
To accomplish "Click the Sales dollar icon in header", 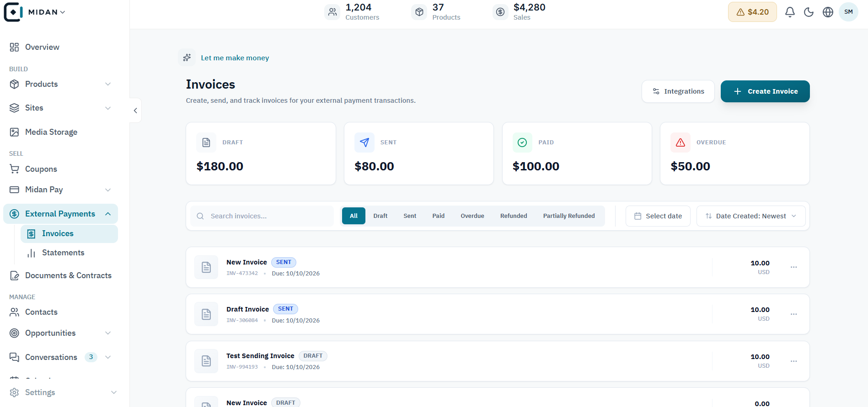I will pos(500,12).
